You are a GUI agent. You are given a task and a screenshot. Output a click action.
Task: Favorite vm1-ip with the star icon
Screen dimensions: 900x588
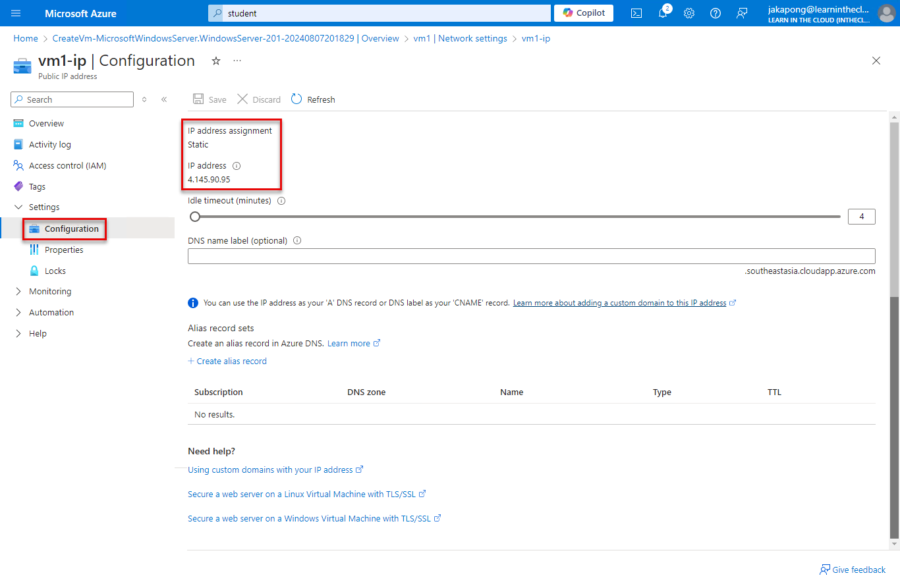(216, 61)
